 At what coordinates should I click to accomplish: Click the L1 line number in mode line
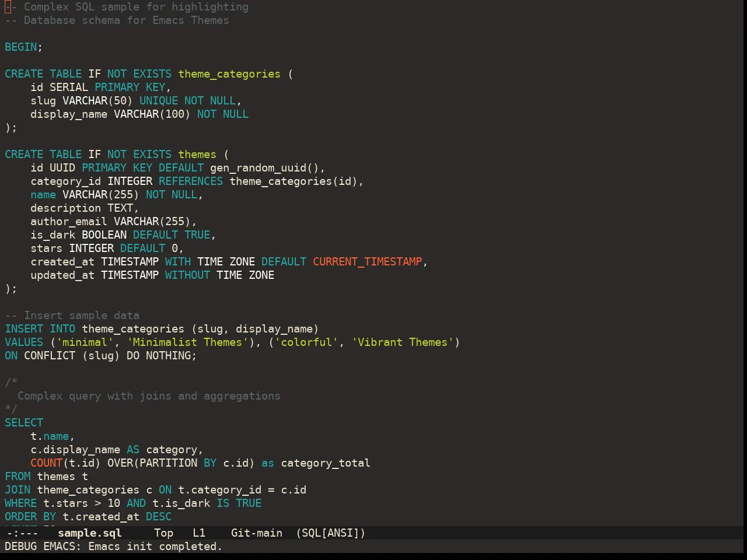click(x=199, y=533)
